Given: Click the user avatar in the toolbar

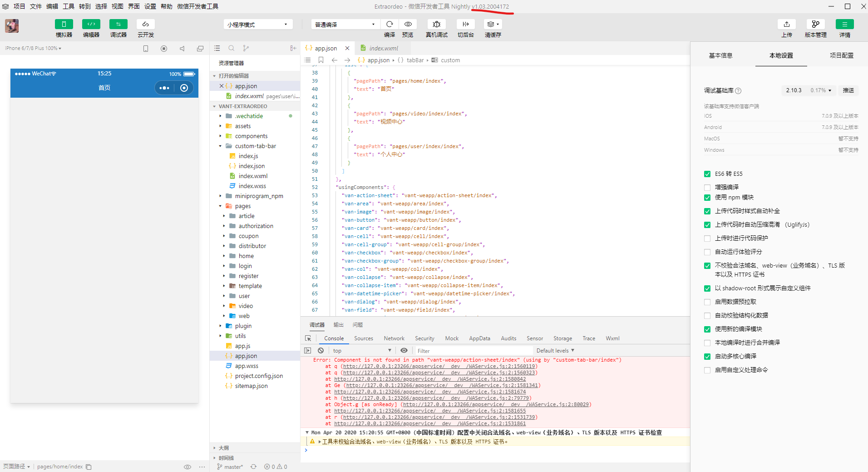Looking at the screenshot, I should pyautogui.click(x=12, y=26).
